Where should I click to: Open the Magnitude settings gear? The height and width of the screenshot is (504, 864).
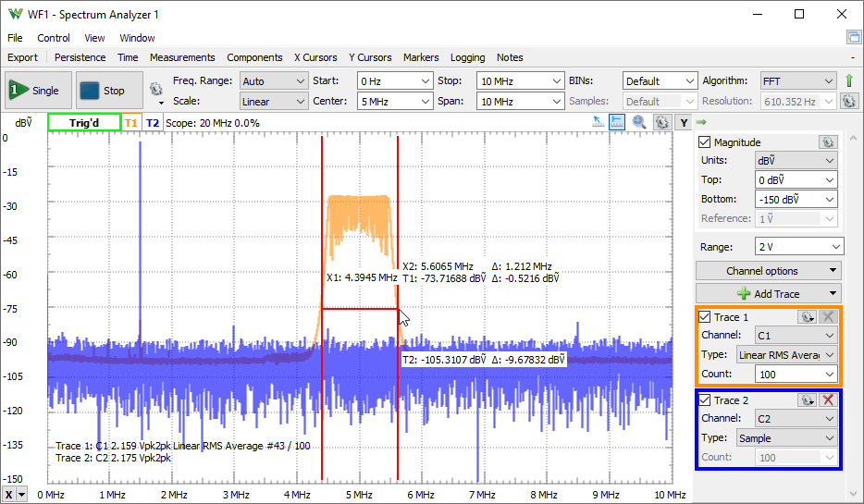(828, 142)
